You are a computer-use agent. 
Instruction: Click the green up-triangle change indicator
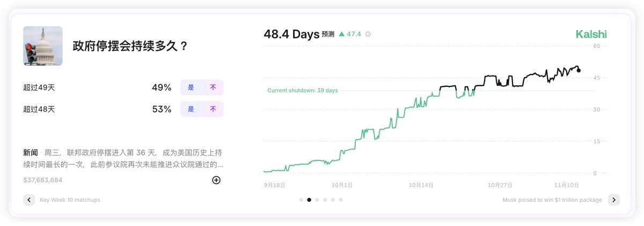[x=341, y=34]
